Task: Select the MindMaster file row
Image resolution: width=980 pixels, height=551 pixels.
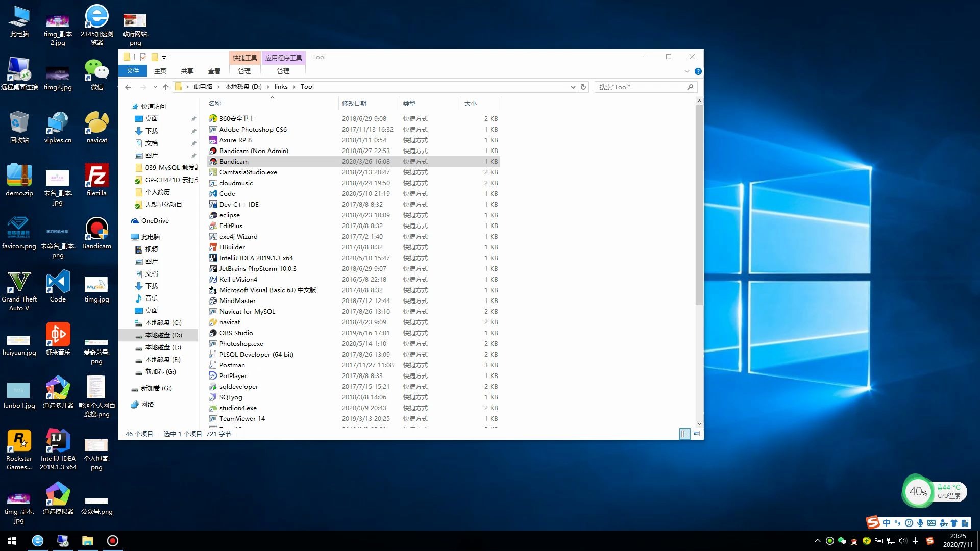Action: tap(353, 300)
